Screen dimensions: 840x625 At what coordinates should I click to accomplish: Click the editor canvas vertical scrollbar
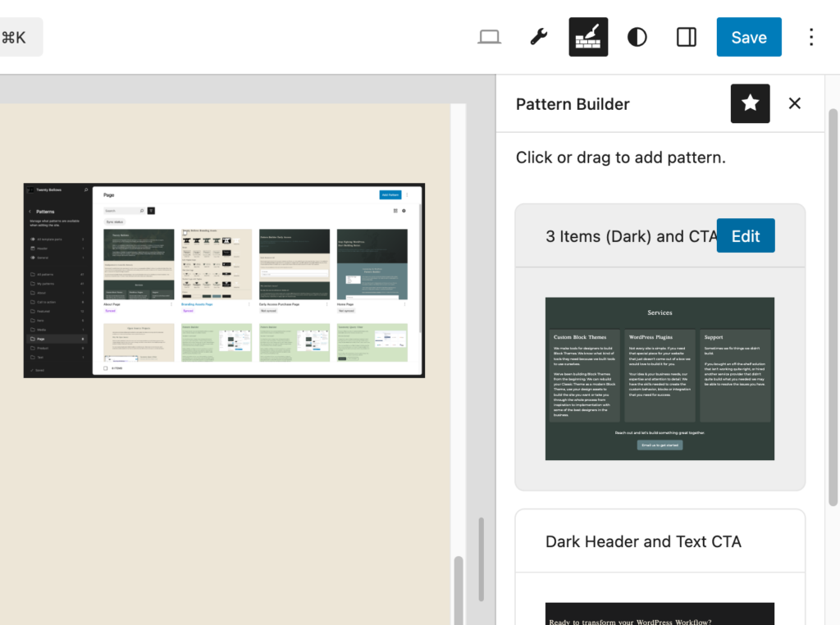point(459,591)
